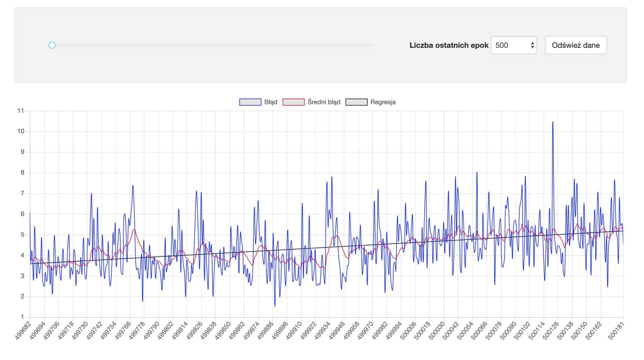Click the tall blue spike peak above 10
Screen dimensions: 644x360
[x=553, y=122]
